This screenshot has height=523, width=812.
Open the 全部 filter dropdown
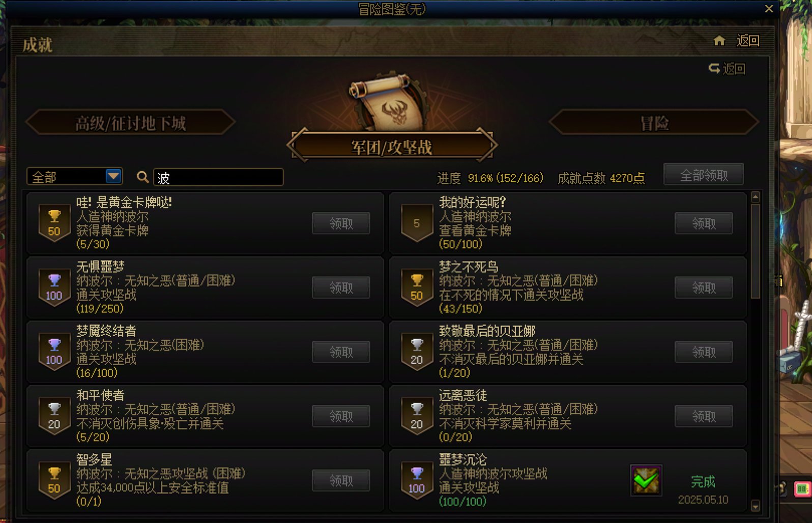pos(75,177)
